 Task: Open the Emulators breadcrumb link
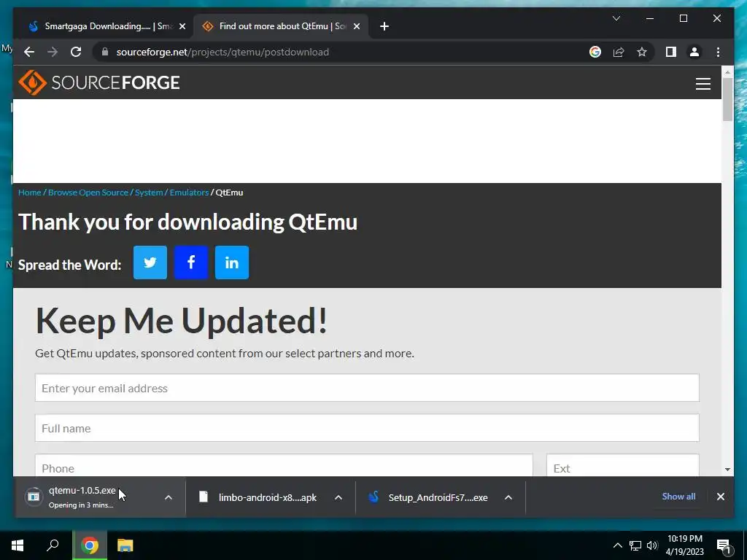(189, 192)
